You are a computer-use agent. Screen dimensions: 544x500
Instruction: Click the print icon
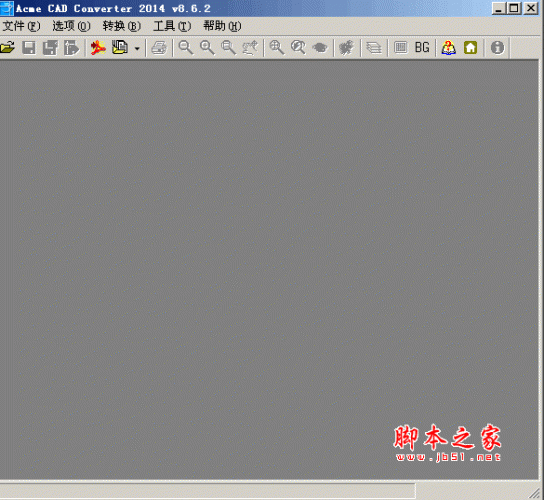point(159,48)
